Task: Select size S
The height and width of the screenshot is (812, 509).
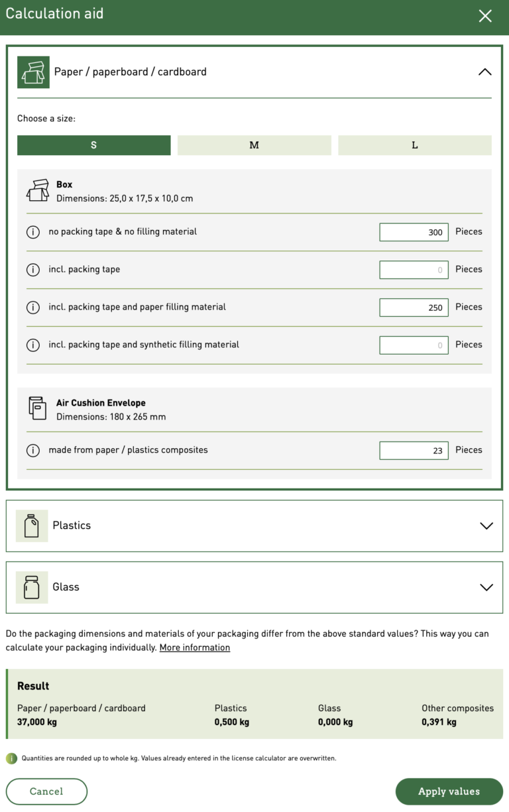Action: coord(93,145)
